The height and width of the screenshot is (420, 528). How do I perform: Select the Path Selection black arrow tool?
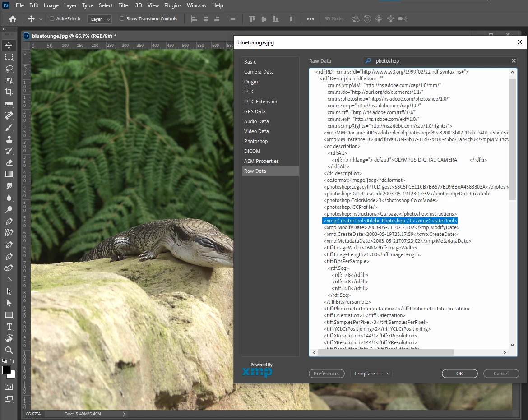(x=9, y=291)
